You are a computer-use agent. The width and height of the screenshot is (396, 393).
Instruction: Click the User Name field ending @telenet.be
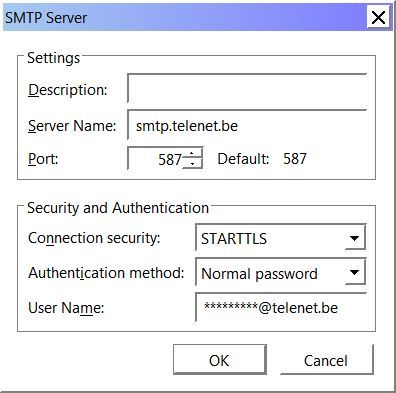click(280, 307)
